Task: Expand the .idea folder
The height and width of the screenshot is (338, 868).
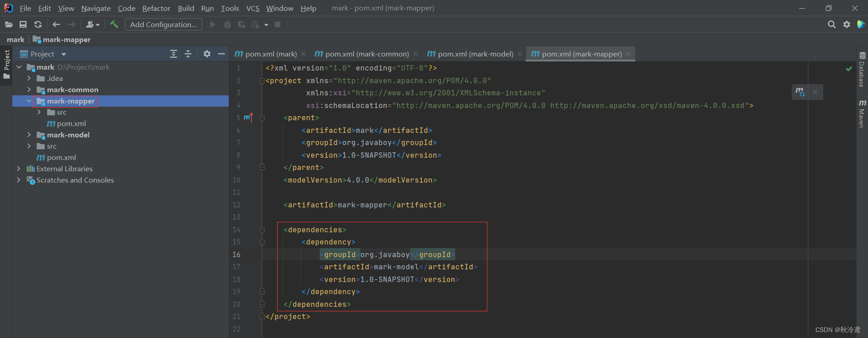Action: (x=29, y=78)
